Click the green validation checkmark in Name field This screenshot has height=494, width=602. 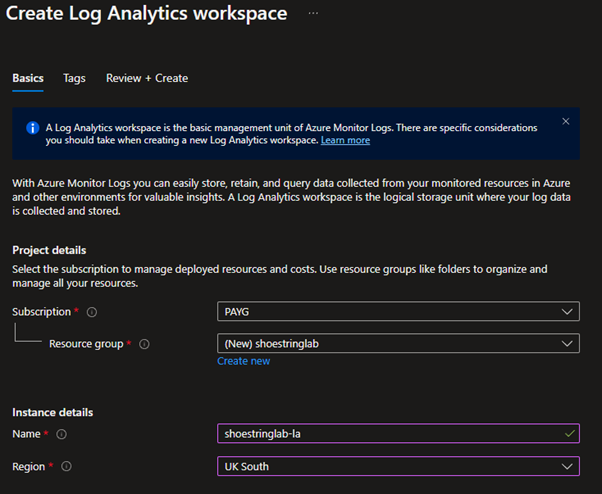569,433
